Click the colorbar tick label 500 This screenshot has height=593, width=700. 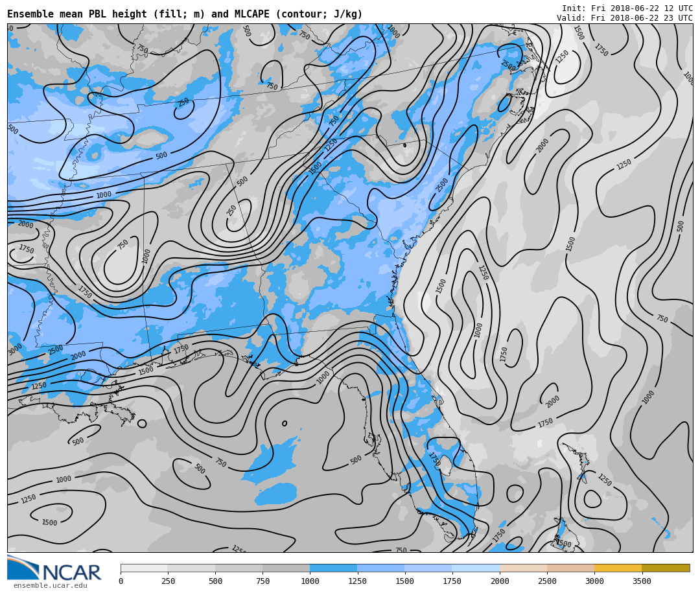(215, 581)
